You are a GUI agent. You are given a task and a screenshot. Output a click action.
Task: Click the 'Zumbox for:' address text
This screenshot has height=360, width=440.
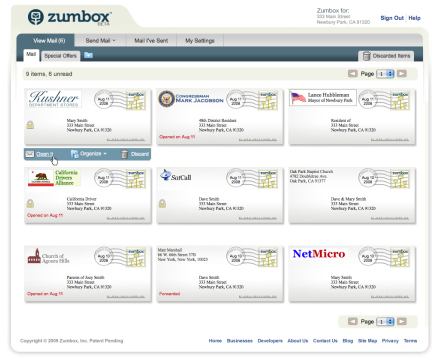click(x=343, y=16)
